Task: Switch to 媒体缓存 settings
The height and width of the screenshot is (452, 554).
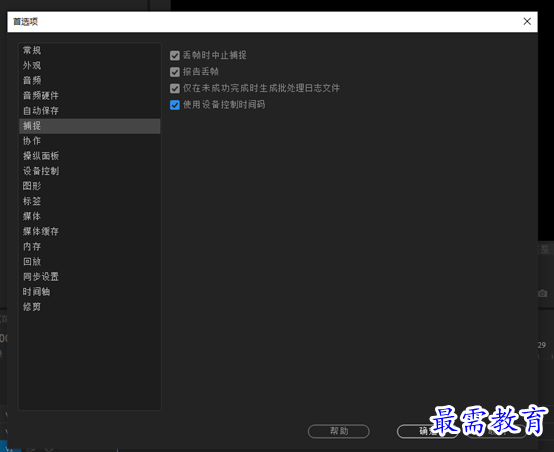Action: 90,232
